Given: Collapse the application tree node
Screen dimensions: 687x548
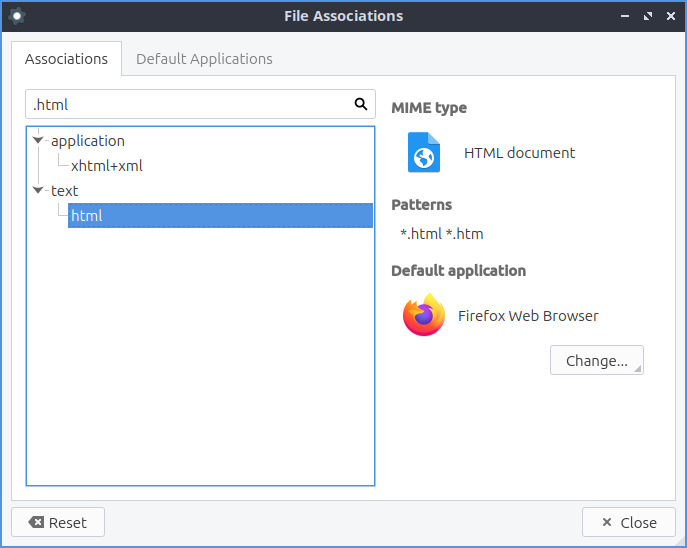Looking at the screenshot, I should (x=38, y=141).
